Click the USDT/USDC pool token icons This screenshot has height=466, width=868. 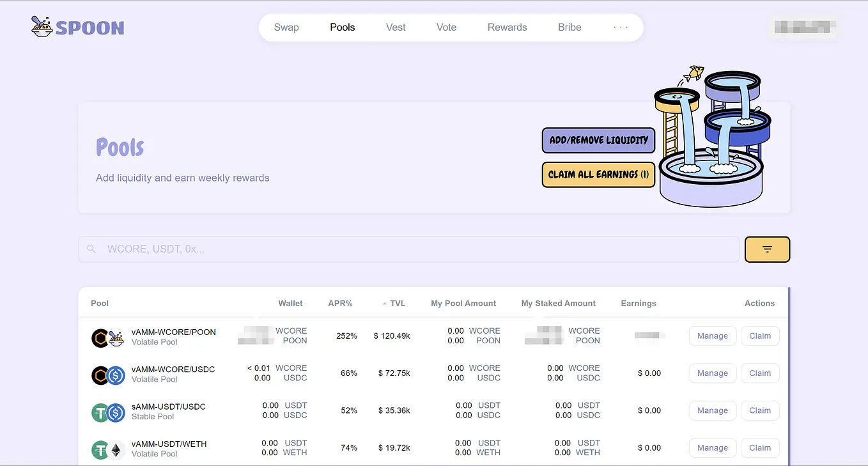click(107, 412)
